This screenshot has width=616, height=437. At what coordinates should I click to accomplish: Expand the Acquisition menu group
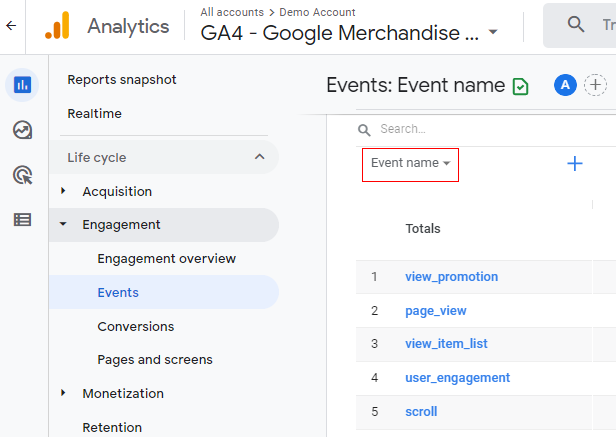point(64,191)
